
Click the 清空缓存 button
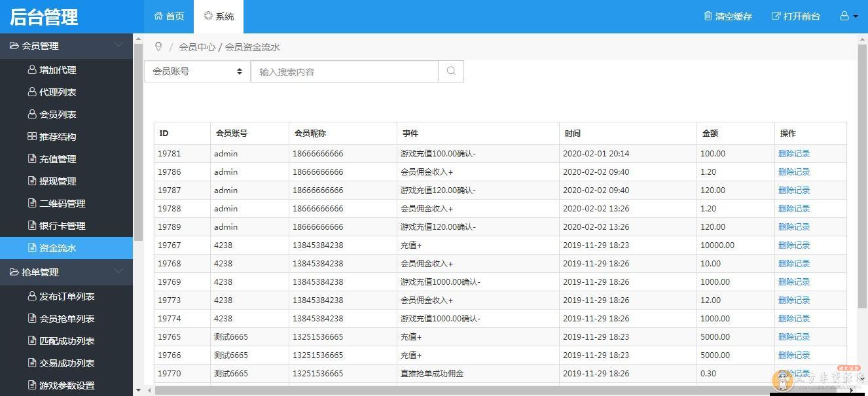(728, 16)
